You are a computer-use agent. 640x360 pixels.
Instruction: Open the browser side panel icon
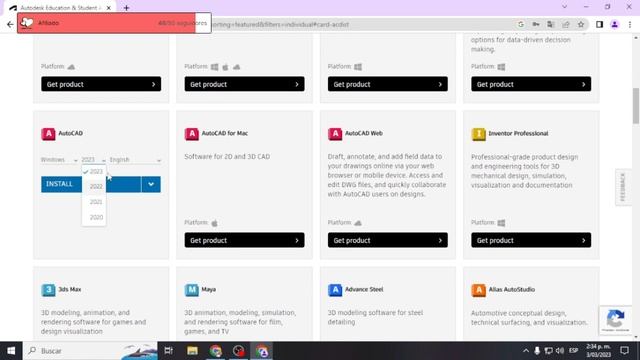[599, 24]
